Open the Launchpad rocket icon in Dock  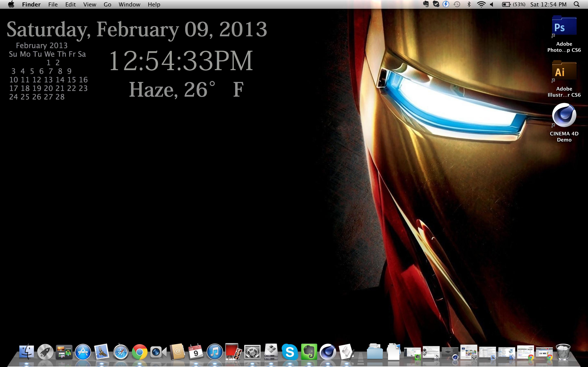coord(45,352)
